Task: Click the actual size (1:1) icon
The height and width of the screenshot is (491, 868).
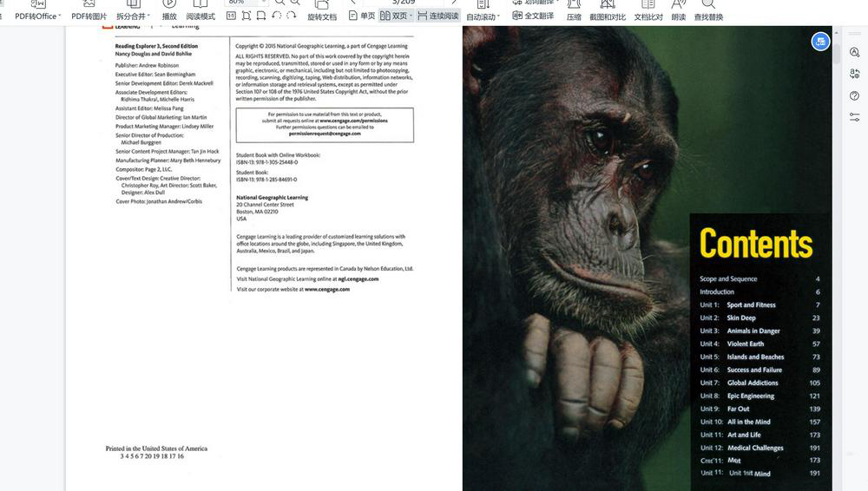Action: pyautogui.click(x=231, y=16)
